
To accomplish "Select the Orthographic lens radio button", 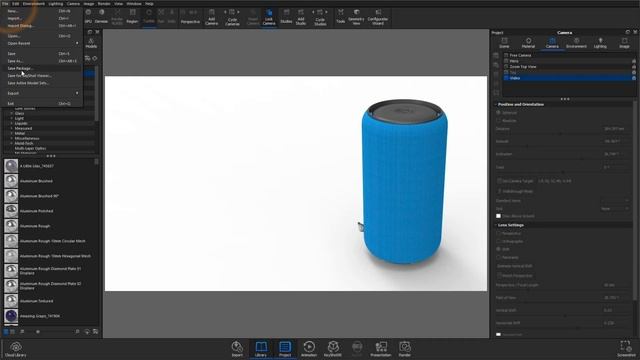I will tap(498, 241).
